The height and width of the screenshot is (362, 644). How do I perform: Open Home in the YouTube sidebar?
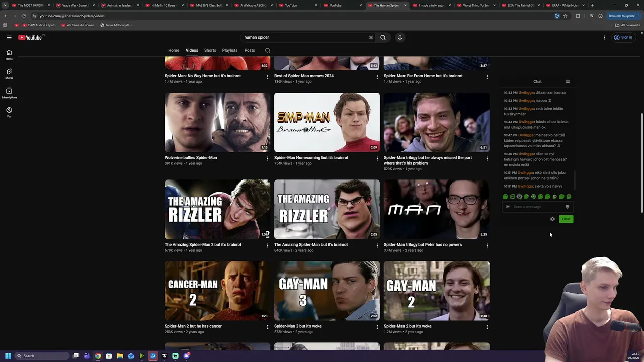tap(9, 55)
